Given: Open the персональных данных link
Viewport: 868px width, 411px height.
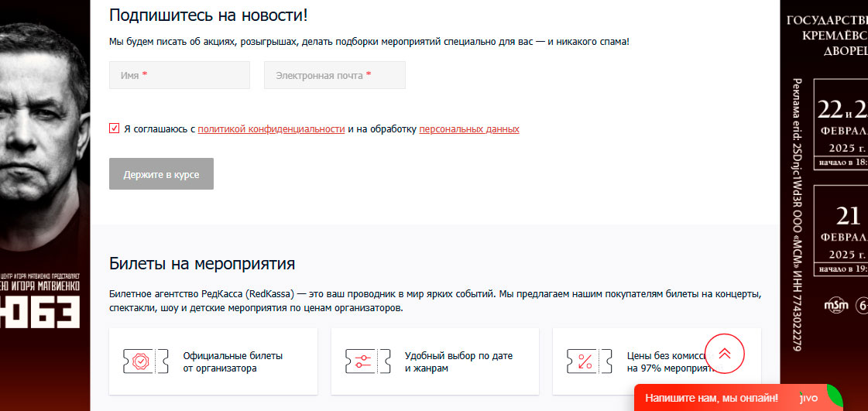Looking at the screenshot, I should 469,129.
